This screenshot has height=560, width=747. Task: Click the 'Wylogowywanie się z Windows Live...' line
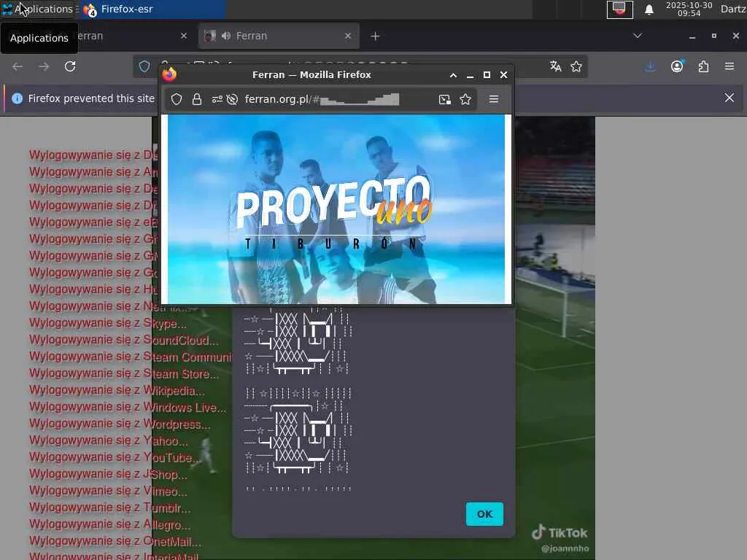[128, 407]
